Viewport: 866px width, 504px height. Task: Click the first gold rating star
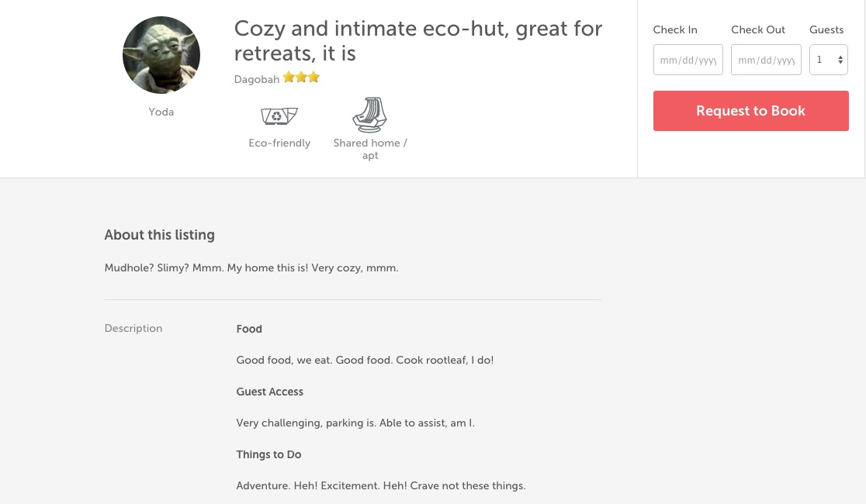[289, 78]
